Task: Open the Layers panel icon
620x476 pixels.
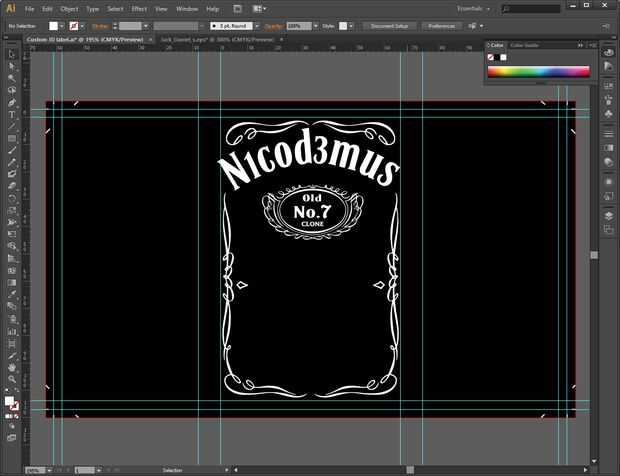Action: pyautogui.click(x=609, y=216)
